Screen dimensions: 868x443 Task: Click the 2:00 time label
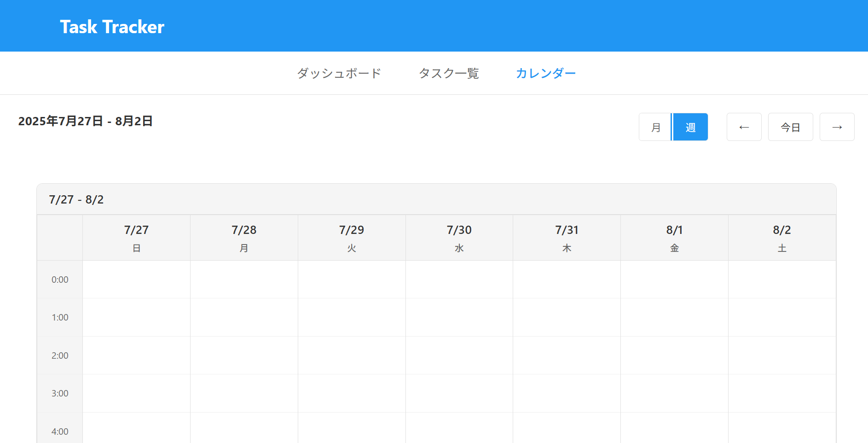pyautogui.click(x=60, y=356)
